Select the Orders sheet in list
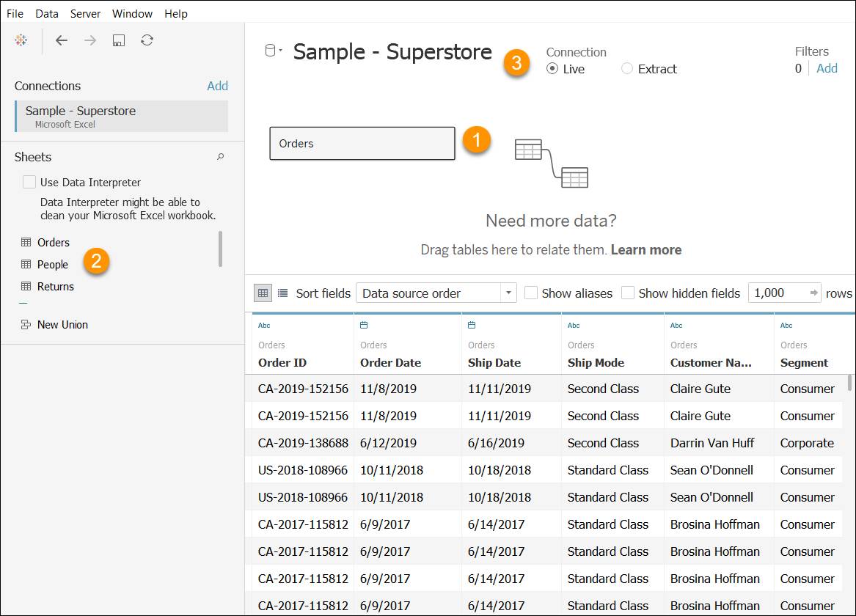Screen dimensions: 856x616 [53, 242]
